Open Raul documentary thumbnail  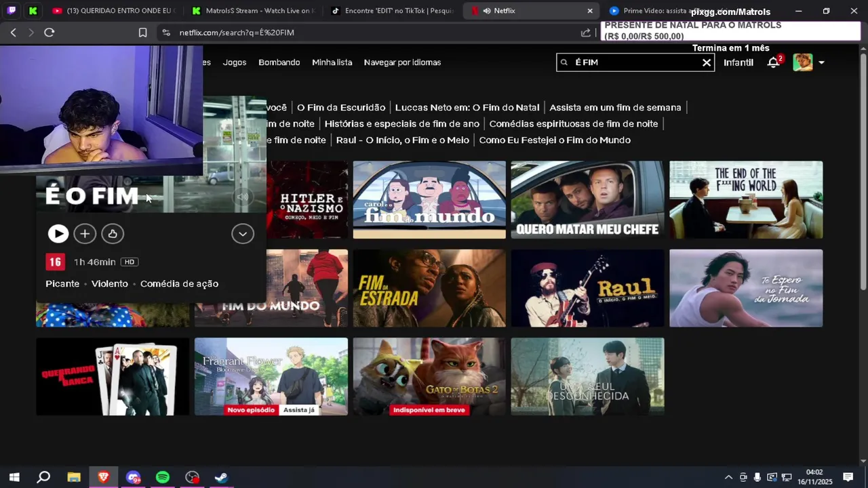coord(587,288)
